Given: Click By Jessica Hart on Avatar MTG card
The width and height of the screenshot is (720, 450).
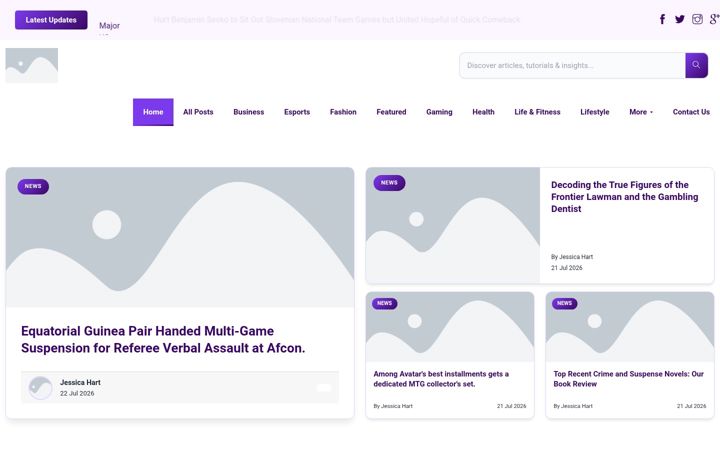Looking at the screenshot, I should [393, 406].
